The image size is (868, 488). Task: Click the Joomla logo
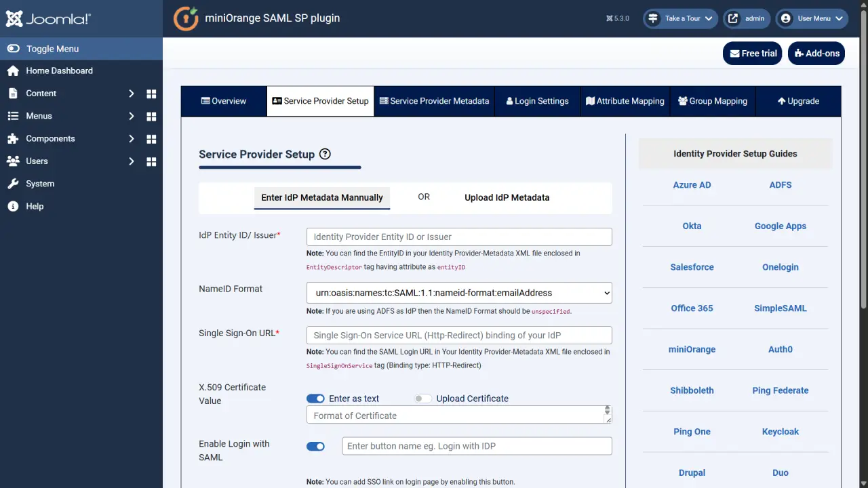tap(48, 19)
